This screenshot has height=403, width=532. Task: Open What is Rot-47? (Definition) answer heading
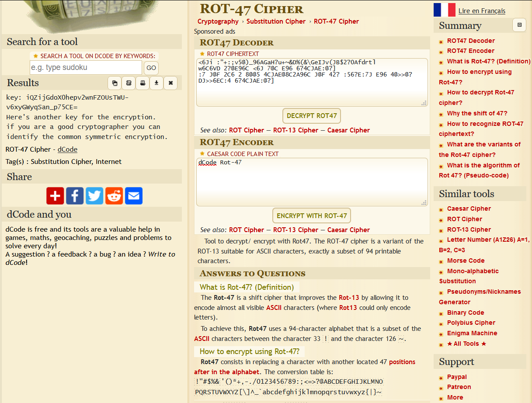coord(247,287)
